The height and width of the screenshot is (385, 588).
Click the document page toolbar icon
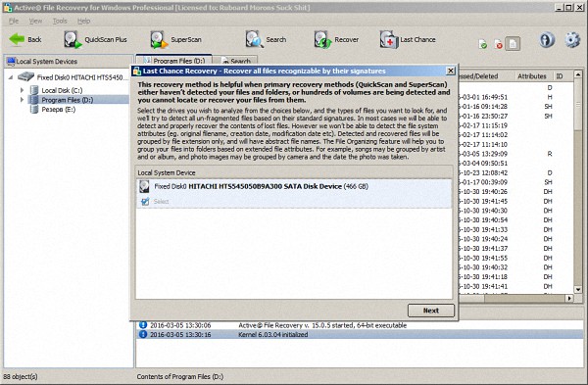click(x=513, y=44)
